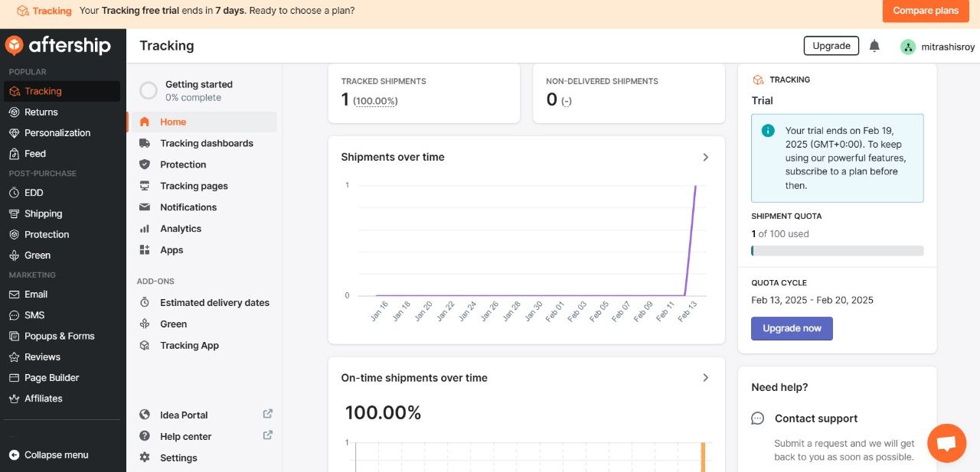980x472 pixels.
Task: Click the Idea Portal external link icon
Action: (268, 414)
